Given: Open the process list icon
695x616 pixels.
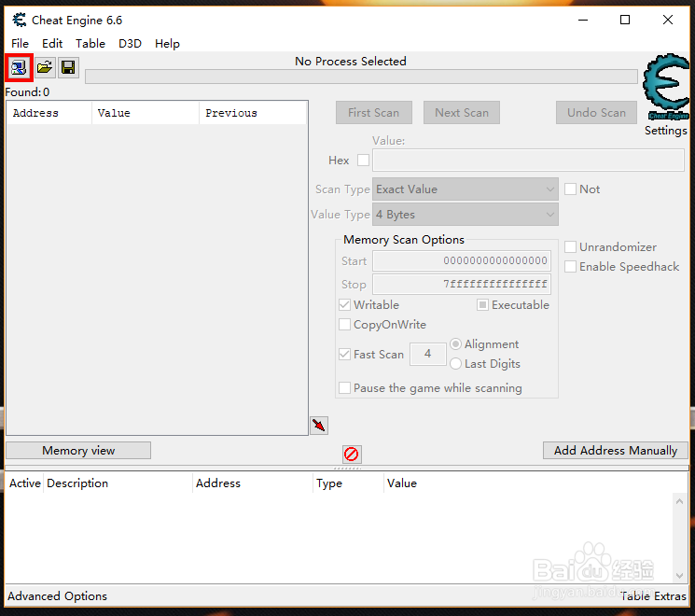Looking at the screenshot, I should [19, 68].
